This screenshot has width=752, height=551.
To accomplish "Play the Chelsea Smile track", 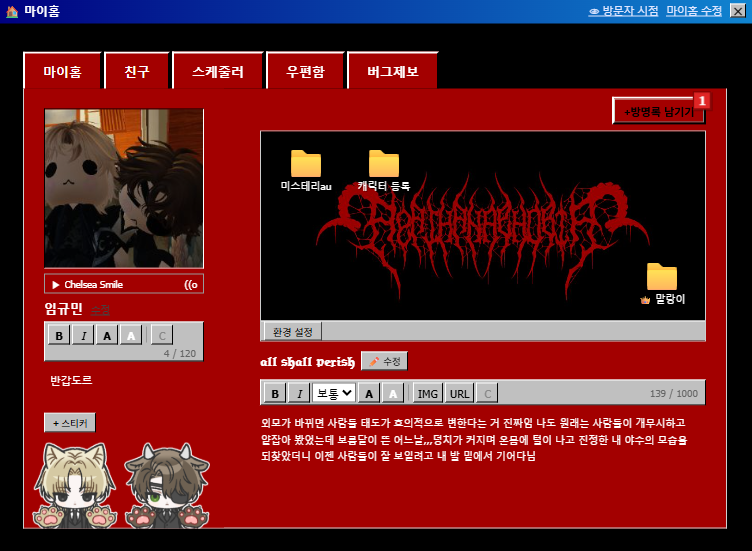I will (56, 284).
